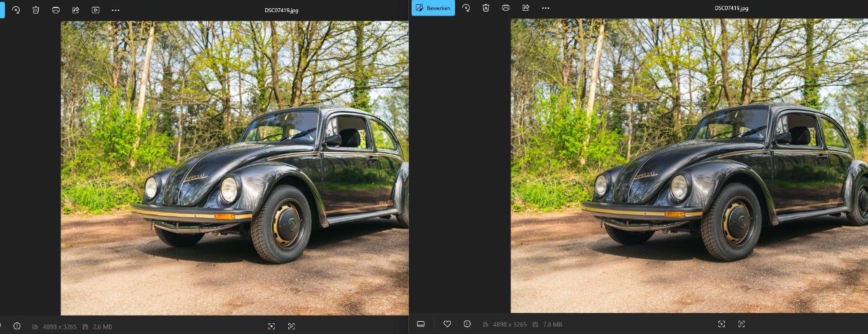
Task: Print the photo from the right window
Action: (506, 8)
